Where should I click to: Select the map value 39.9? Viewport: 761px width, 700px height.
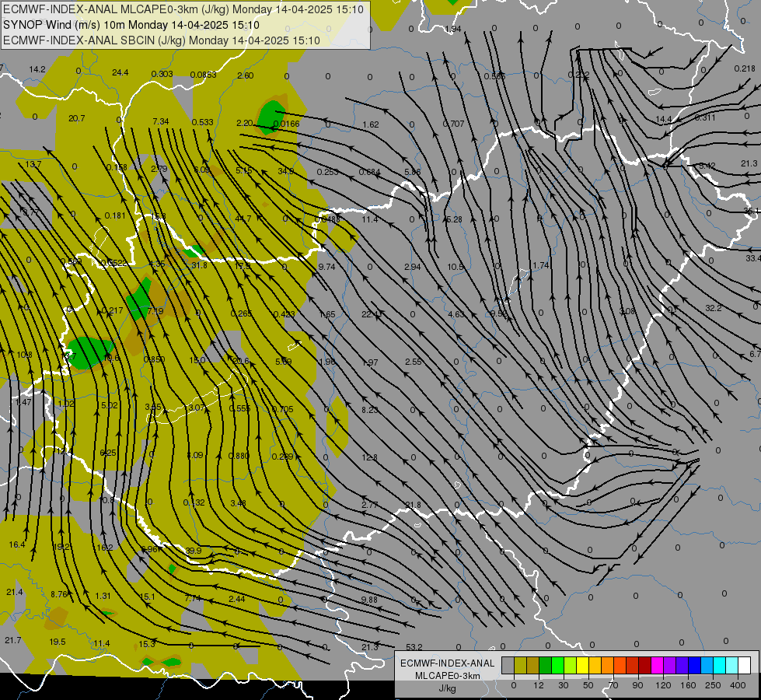pyautogui.click(x=194, y=551)
